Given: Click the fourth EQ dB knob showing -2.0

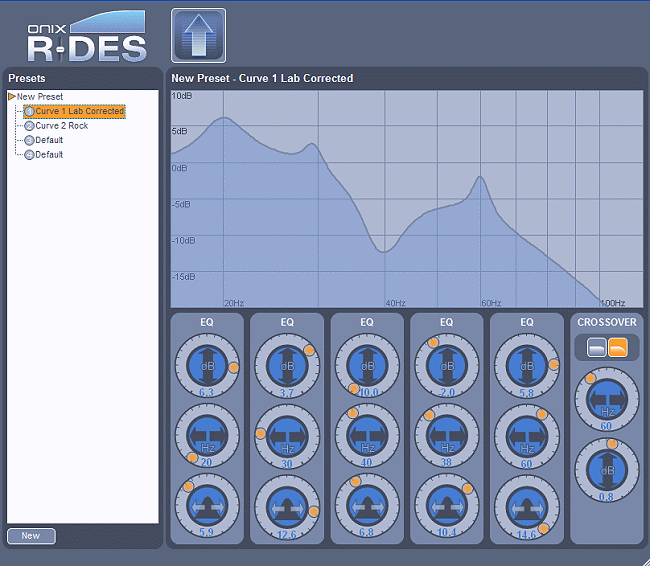Looking at the screenshot, I should coord(447,366).
